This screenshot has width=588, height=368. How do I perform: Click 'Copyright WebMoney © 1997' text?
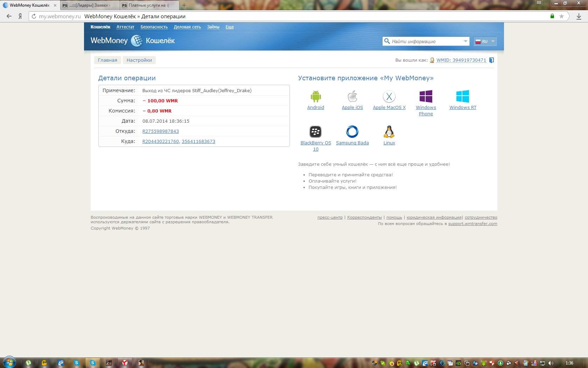coord(120,229)
